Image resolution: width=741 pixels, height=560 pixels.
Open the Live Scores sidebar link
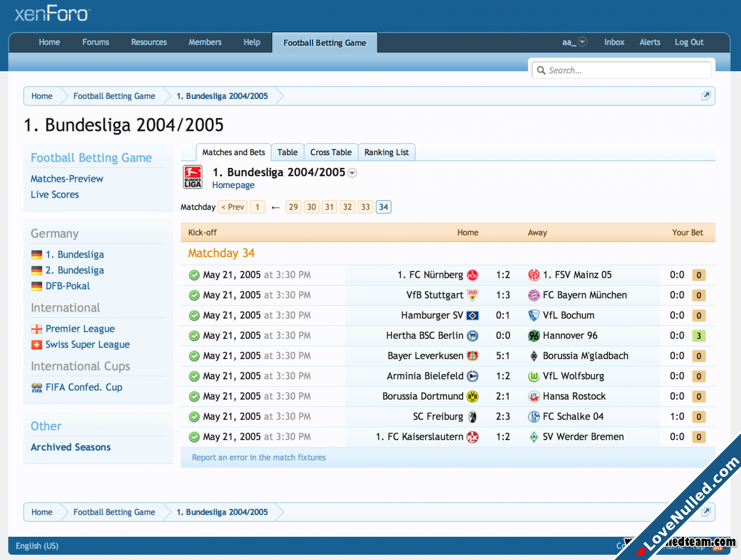54,195
